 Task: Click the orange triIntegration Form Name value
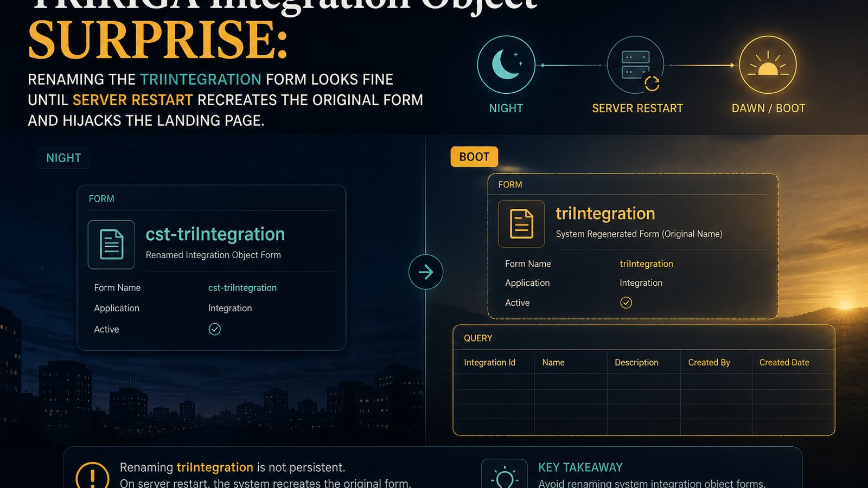tap(646, 264)
